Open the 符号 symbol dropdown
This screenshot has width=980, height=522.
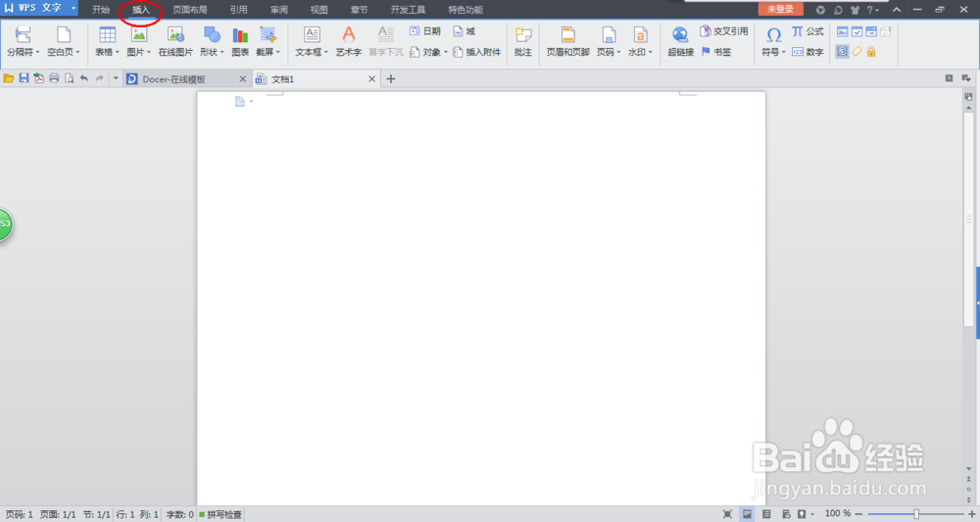(x=774, y=42)
